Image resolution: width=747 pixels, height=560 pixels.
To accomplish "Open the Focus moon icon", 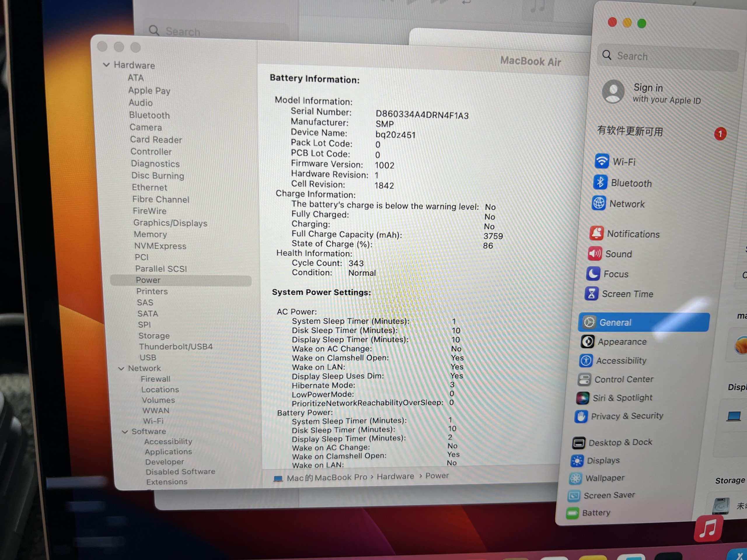I will [593, 273].
